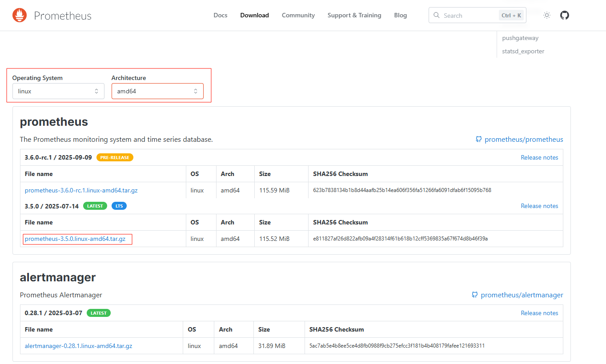606x364 pixels.
Task: Open the Operating System linux dropdown
Action: (58, 91)
